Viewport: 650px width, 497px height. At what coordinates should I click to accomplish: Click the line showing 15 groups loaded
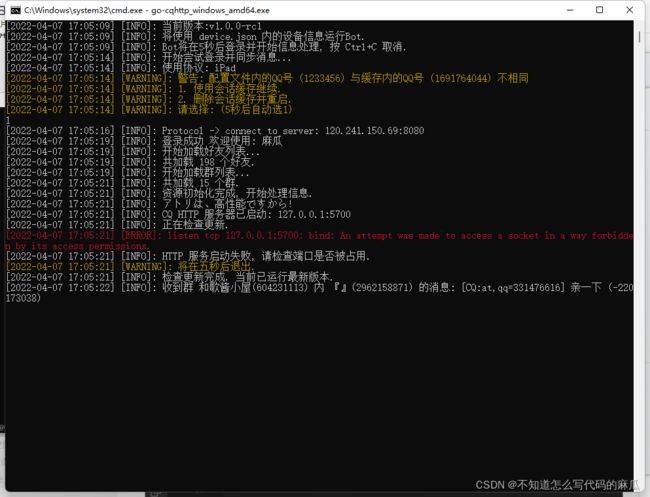tap(122, 183)
